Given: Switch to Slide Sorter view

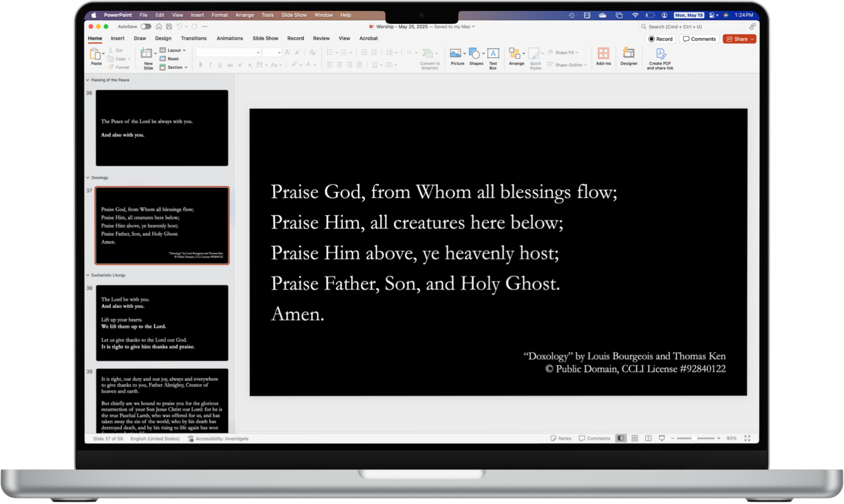Looking at the screenshot, I should point(635,438).
